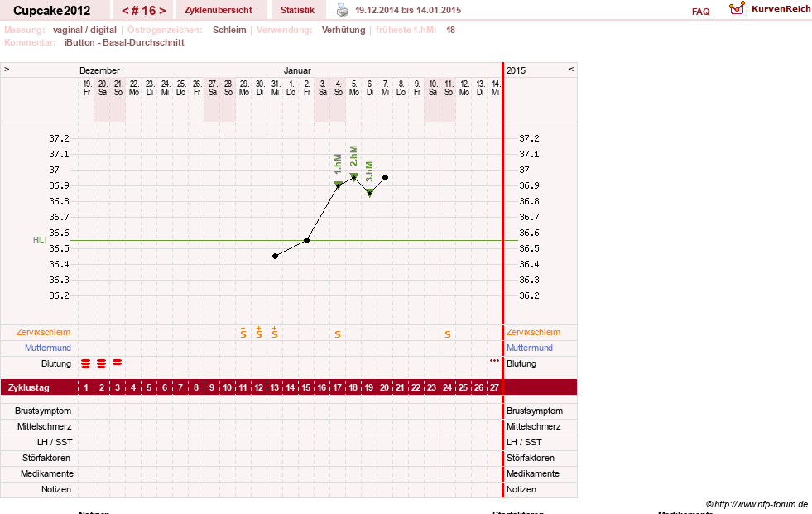Select the 2.hM triangle marker

pos(353,177)
